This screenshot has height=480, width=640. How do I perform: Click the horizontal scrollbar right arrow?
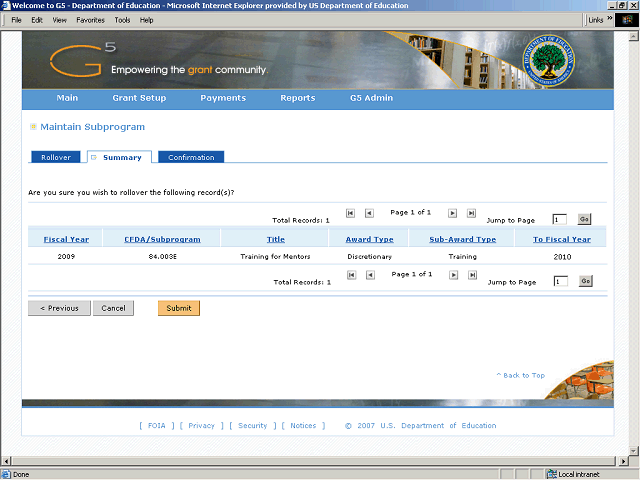pos(623,461)
